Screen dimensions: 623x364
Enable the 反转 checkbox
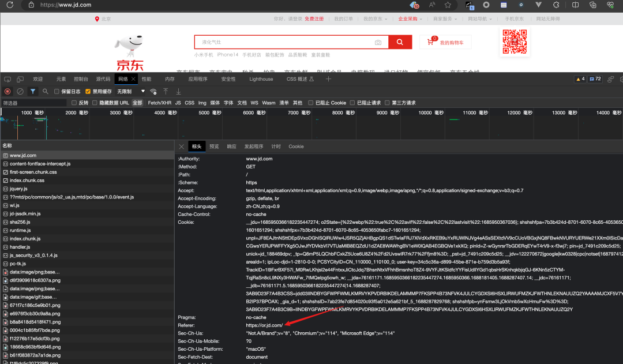click(74, 103)
